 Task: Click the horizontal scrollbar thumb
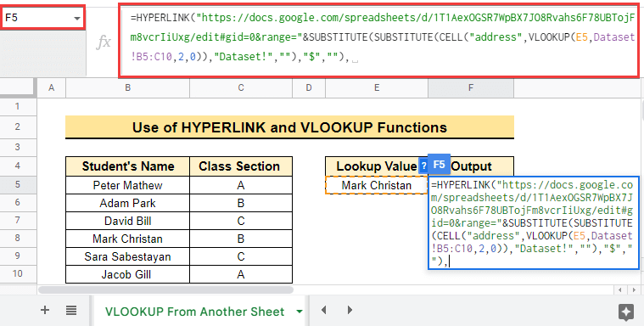point(166,289)
